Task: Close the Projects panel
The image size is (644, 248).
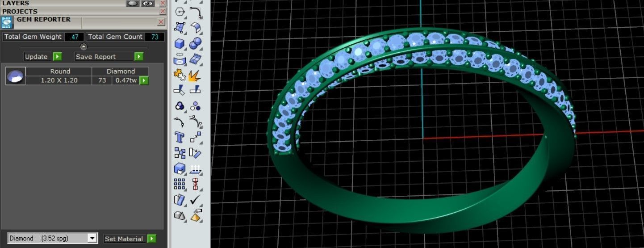Action: tap(163, 11)
